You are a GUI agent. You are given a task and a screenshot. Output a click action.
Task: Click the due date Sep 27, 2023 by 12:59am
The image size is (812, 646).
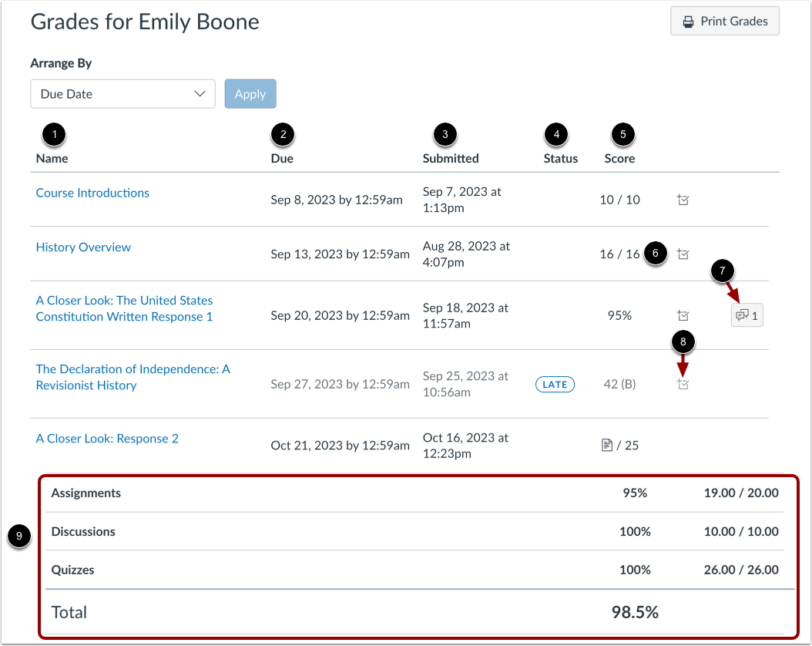pyautogui.click(x=341, y=384)
